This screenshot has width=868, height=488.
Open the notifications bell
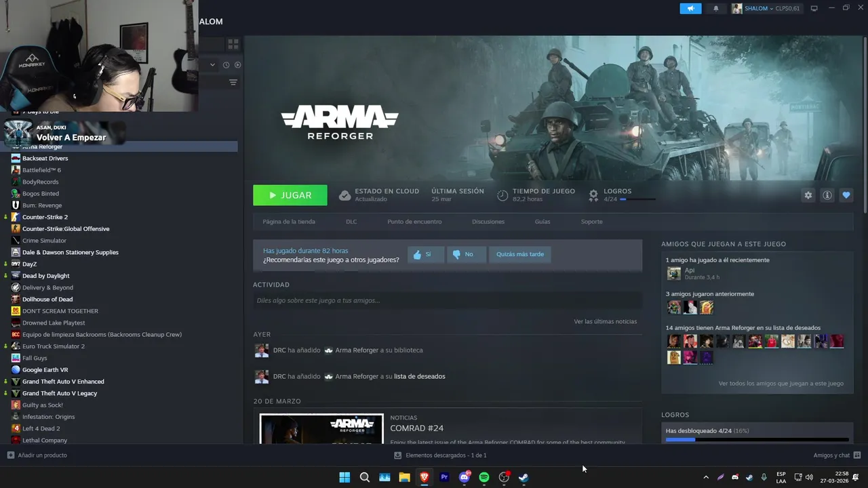[x=716, y=8]
